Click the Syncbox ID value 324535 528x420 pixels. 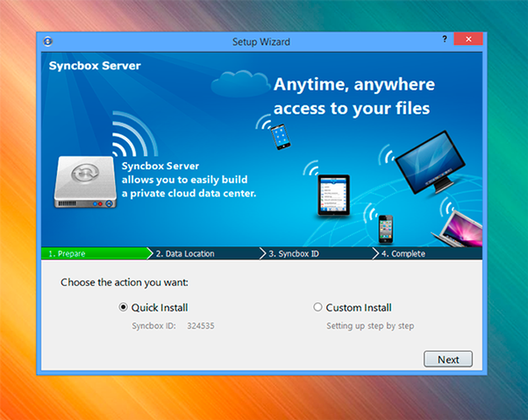click(x=201, y=326)
